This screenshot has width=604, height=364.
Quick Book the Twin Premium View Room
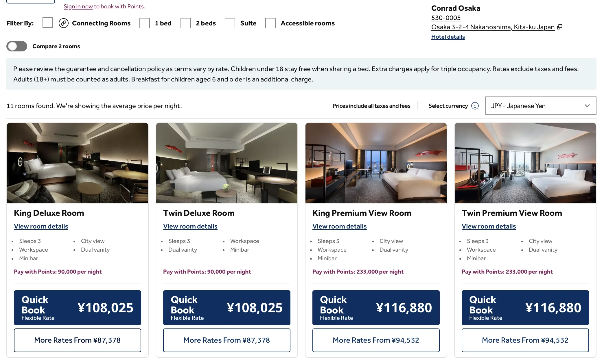click(525, 308)
